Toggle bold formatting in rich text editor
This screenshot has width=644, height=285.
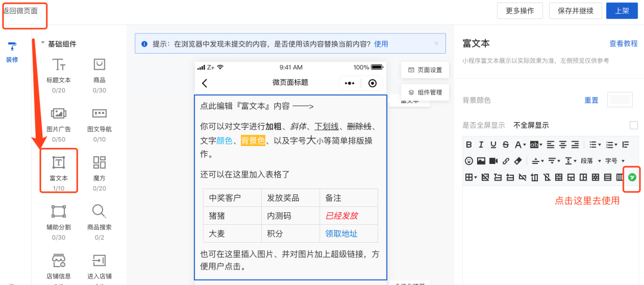tap(469, 144)
